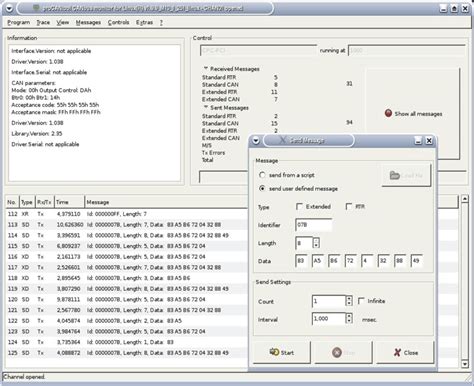The height and width of the screenshot is (386, 474).
Task: Close the Send Message dialog via X
Action: tap(429, 141)
